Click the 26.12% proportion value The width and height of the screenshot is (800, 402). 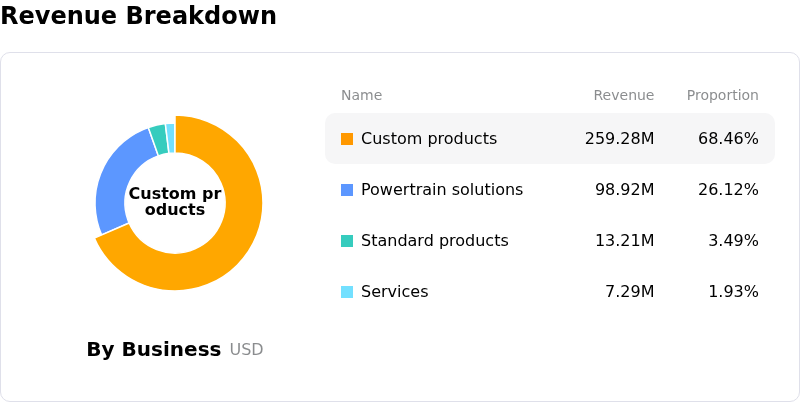click(728, 190)
